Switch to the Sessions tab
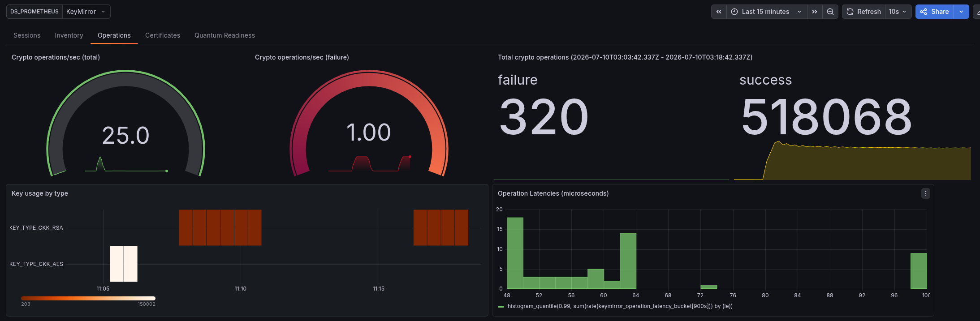 tap(27, 35)
